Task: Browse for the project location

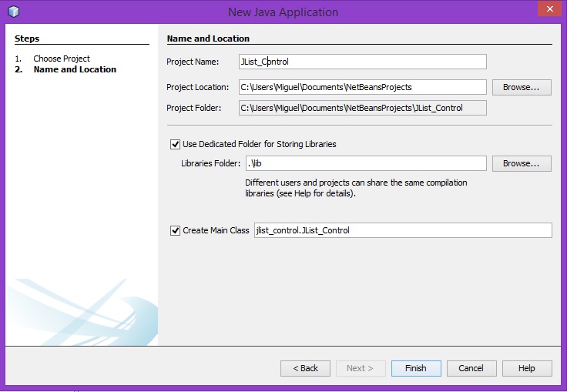Action: [x=522, y=87]
